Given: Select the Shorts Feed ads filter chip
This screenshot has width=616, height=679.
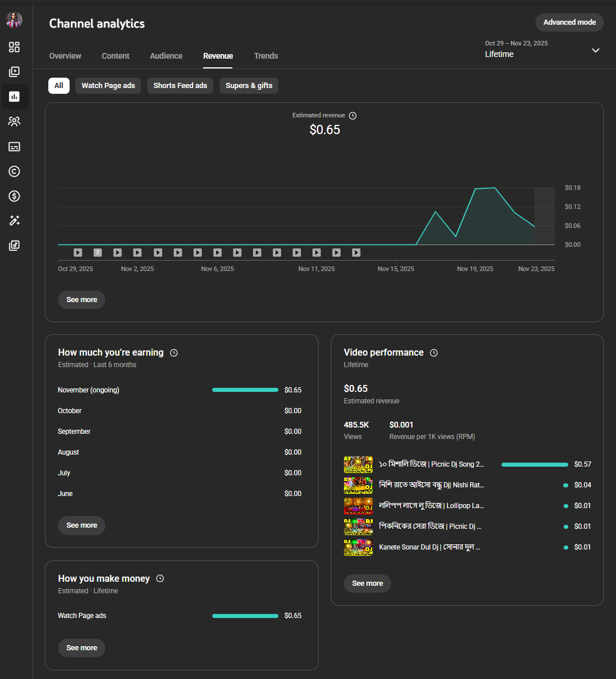Looking at the screenshot, I should point(180,86).
